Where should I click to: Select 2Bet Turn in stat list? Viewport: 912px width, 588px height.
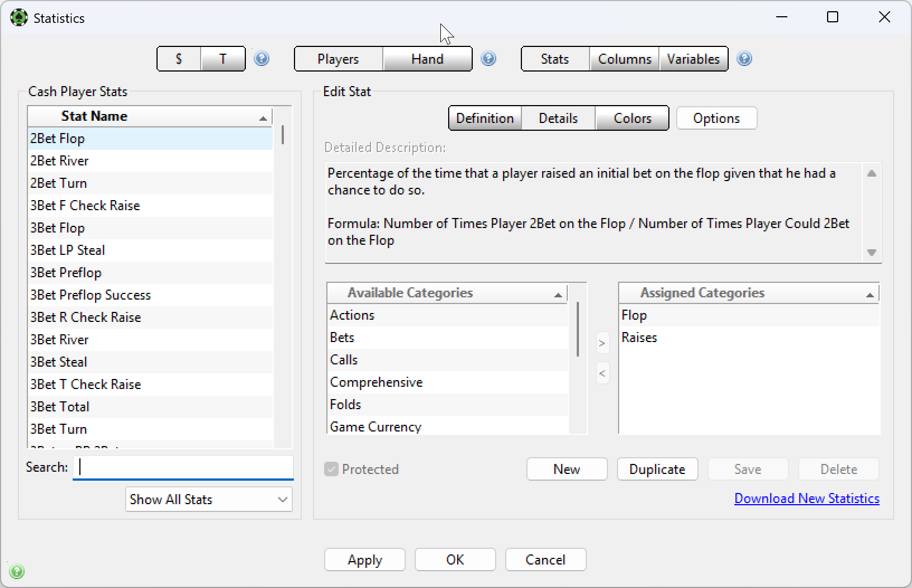150,183
